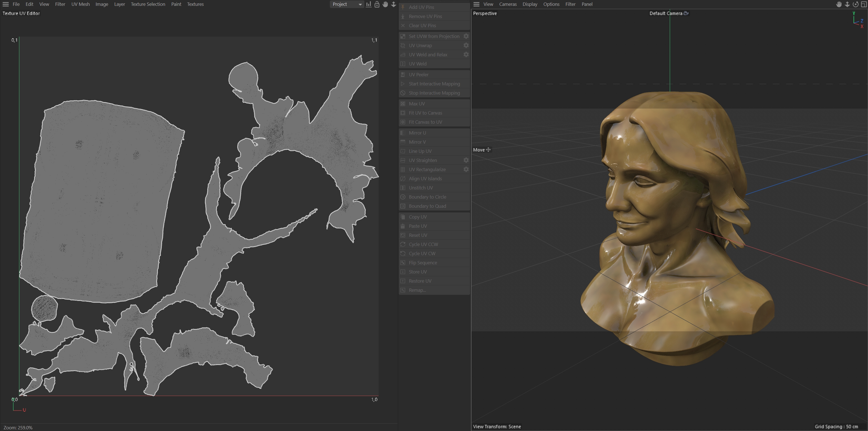Click the Fit UV to Canvas command
Viewport: 868px width, 431px height.
425,113
